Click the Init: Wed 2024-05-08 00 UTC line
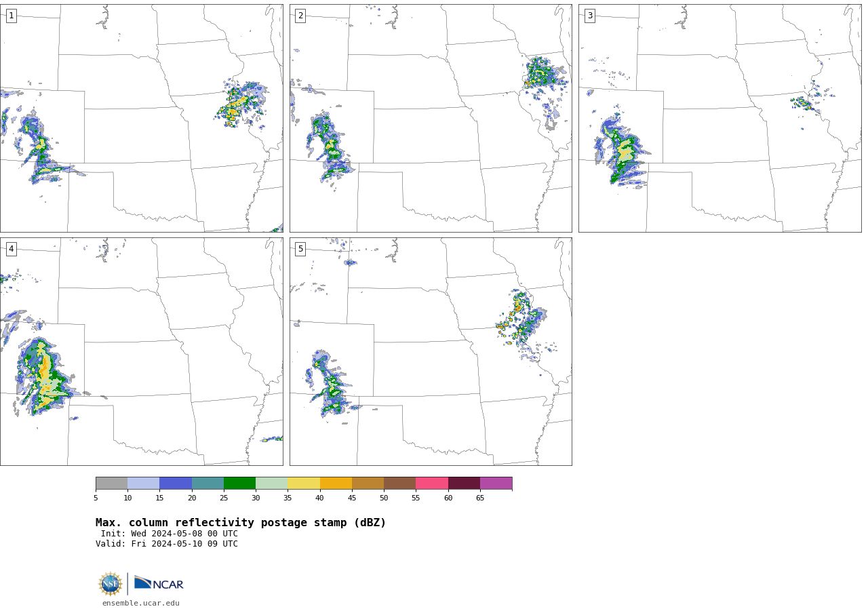The height and width of the screenshot is (611, 868). 170,534
